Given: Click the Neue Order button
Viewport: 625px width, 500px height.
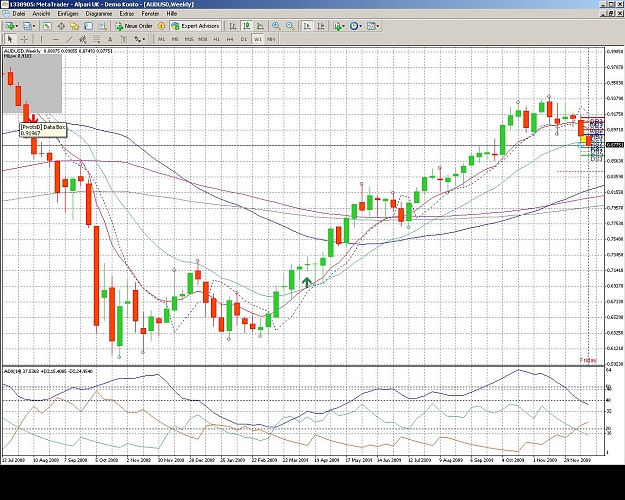Looking at the screenshot, I should click(x=134, y=26).
